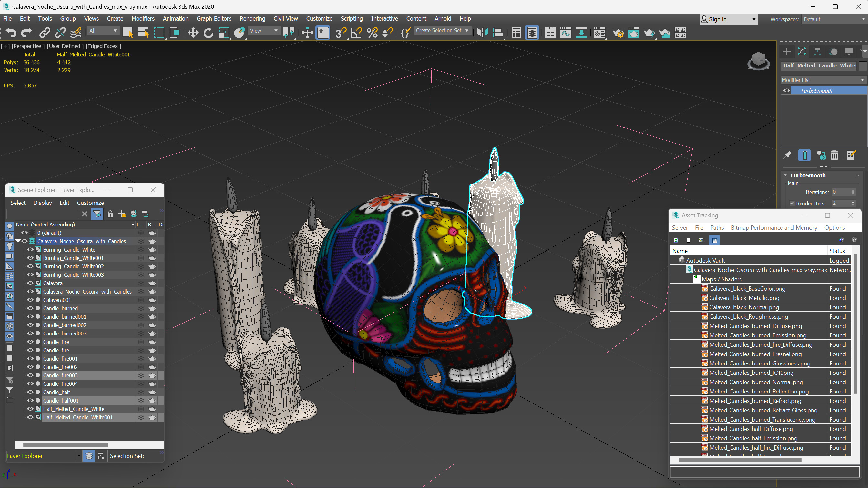Click the Render Iters spinner arrows
The width and height of the screenshot is (868, 488).
(853, 203)
